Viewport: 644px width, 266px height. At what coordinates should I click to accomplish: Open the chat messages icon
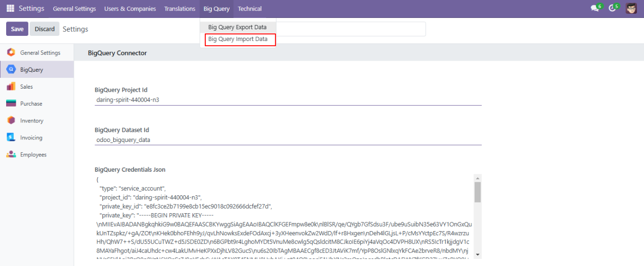tap(595, 9)
